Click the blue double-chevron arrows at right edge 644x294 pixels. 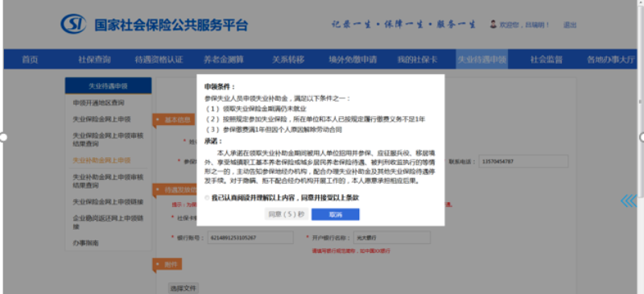629,201
